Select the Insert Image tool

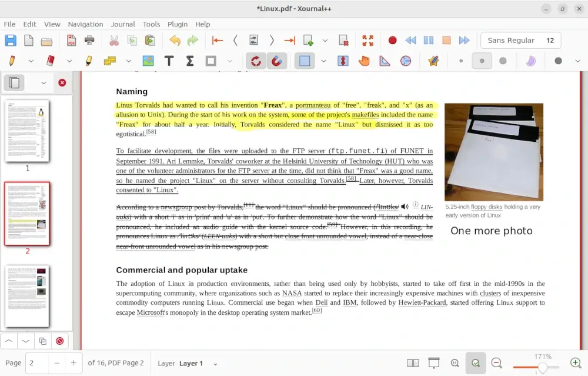[x=148, y=61]
